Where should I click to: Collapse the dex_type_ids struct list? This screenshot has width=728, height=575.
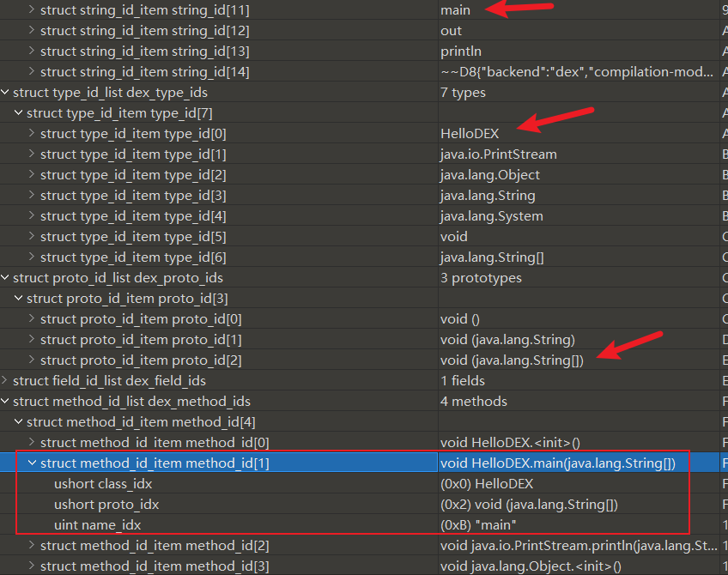click(6, 93)
